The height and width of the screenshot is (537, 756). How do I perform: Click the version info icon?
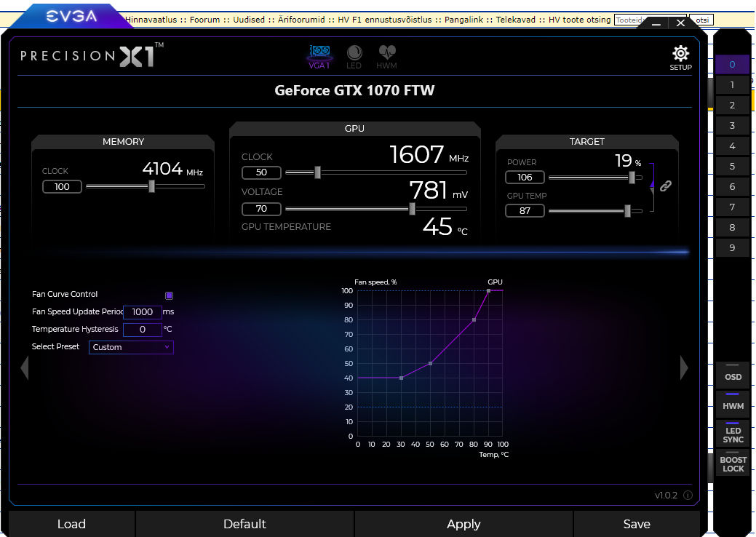(688, 496)
